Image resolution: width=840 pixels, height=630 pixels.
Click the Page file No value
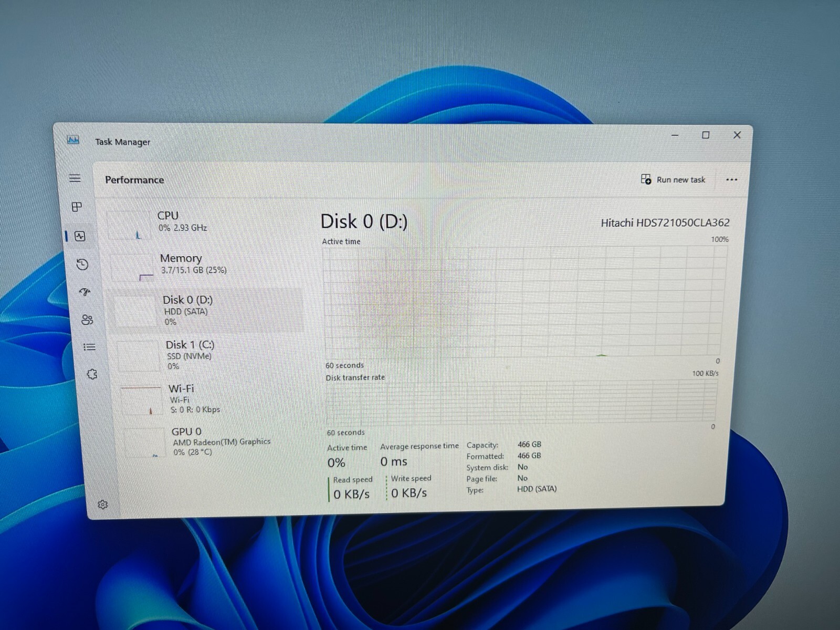522,478
